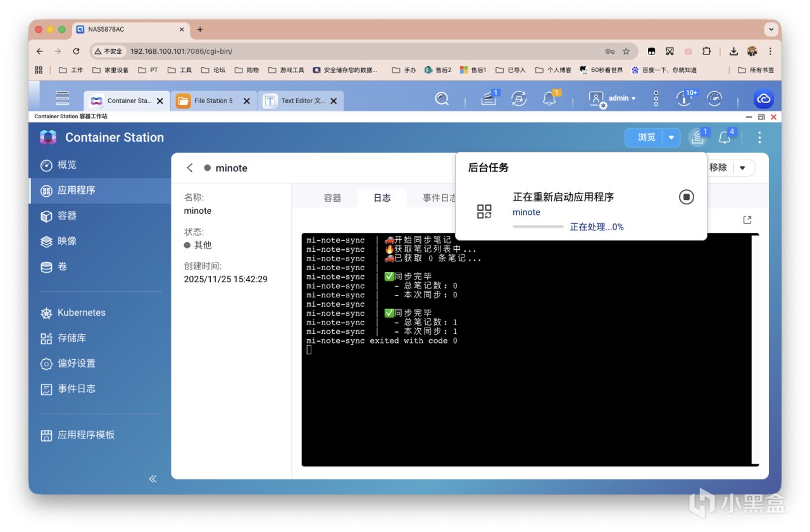
Task: Collapse the Container Station sidebar
Action: point(153,479)
